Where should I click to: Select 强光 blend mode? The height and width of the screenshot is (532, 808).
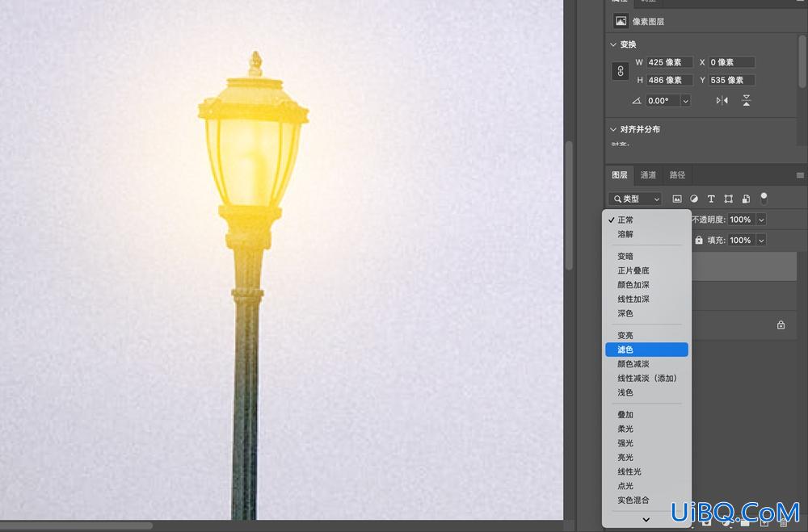[x=646, y=443]
